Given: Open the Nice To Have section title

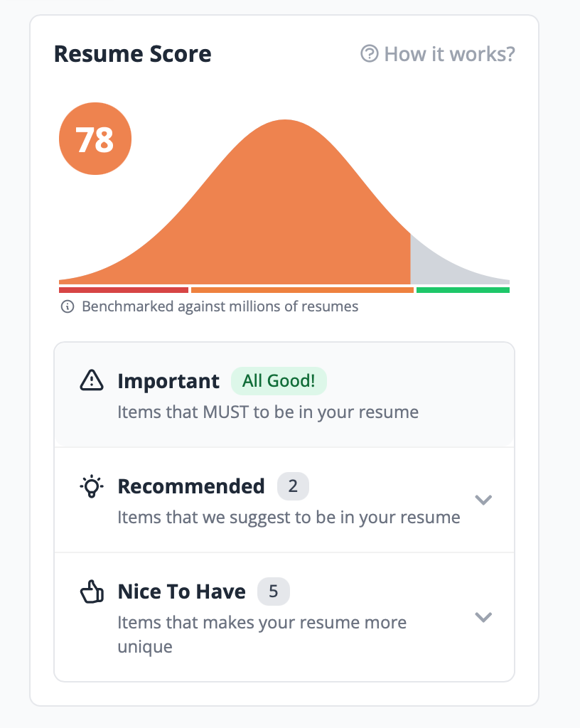Looking at the screenshot, I should tap(181, 591).
